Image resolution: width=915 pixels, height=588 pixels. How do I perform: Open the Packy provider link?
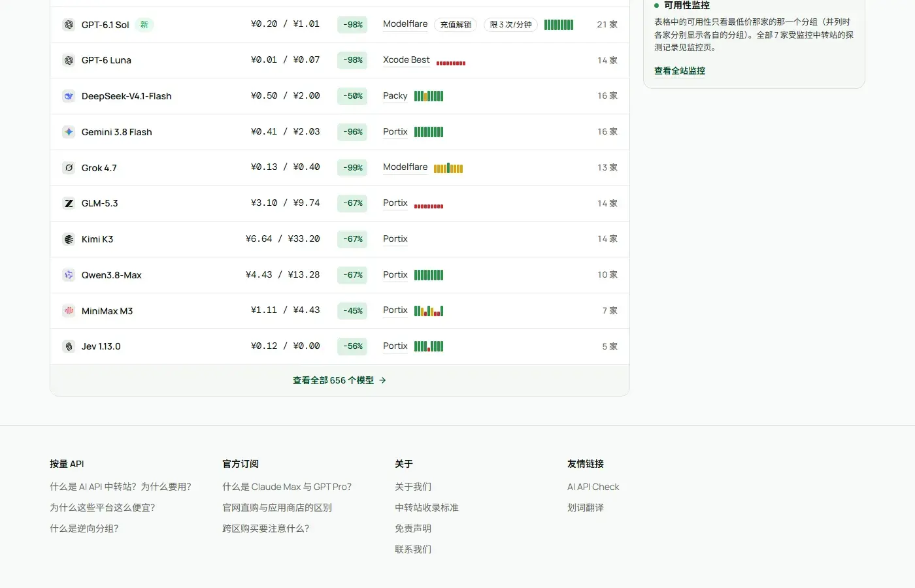coord(395,96)
